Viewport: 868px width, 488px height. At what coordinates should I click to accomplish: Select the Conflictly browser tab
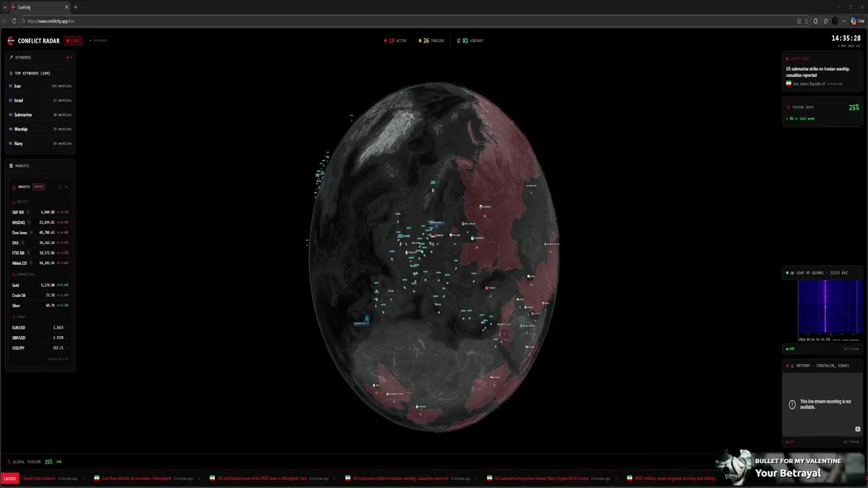40,7
